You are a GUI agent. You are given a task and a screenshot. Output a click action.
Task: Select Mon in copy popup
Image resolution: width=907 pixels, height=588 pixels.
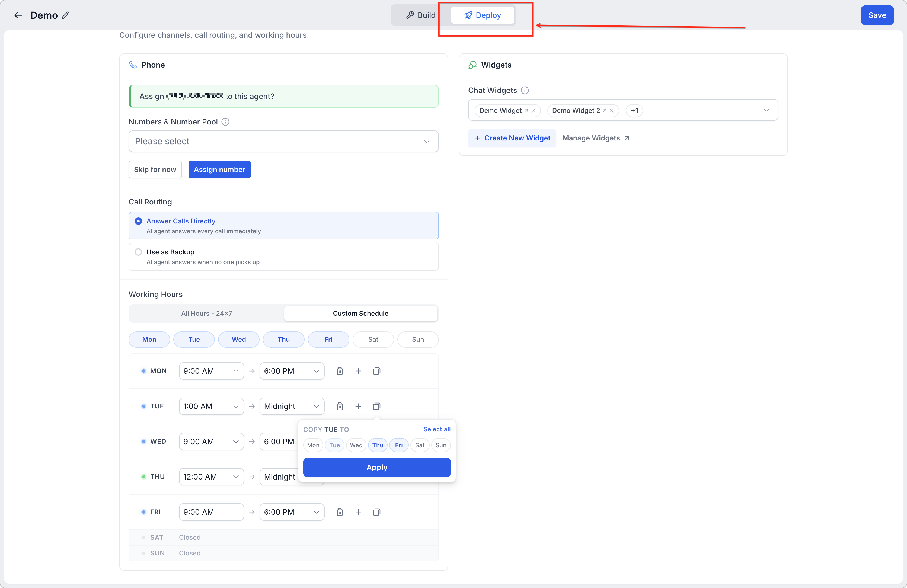pyautogui.click(x=313, y=445)
